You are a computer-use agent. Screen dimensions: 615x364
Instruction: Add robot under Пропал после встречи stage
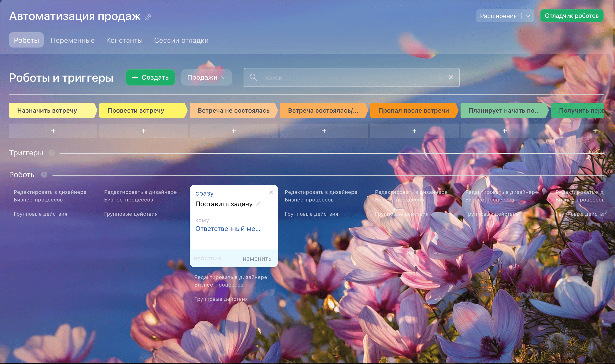[414, 131]
